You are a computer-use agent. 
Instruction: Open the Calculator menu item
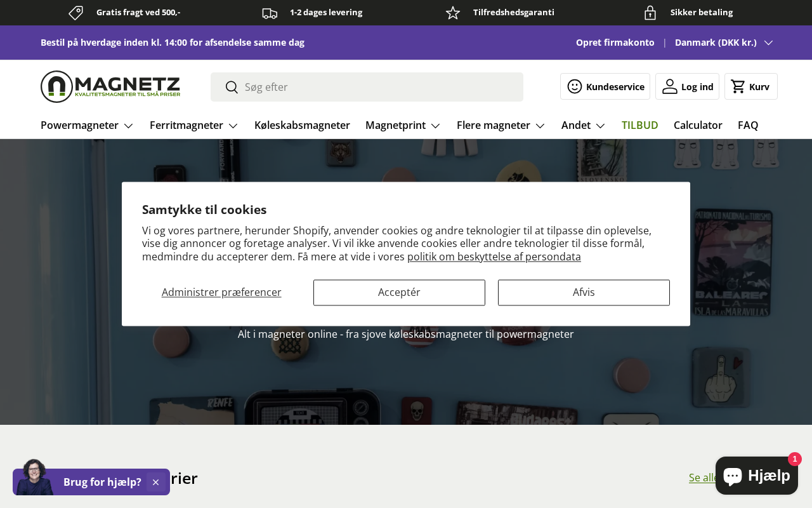(x=698, y=125)
